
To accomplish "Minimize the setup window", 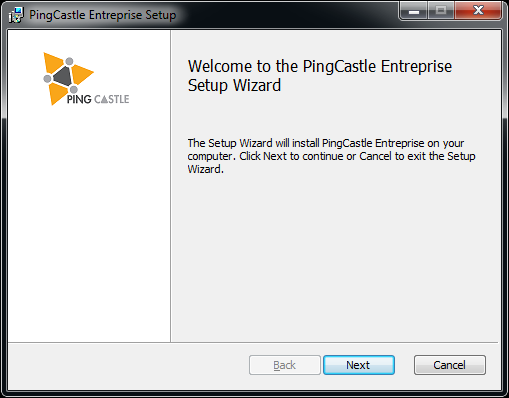I will (414, 11).
